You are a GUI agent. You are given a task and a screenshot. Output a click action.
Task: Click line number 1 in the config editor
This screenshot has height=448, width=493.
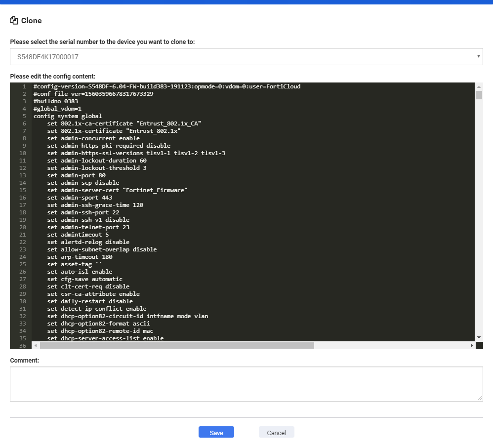coord(23,86)
